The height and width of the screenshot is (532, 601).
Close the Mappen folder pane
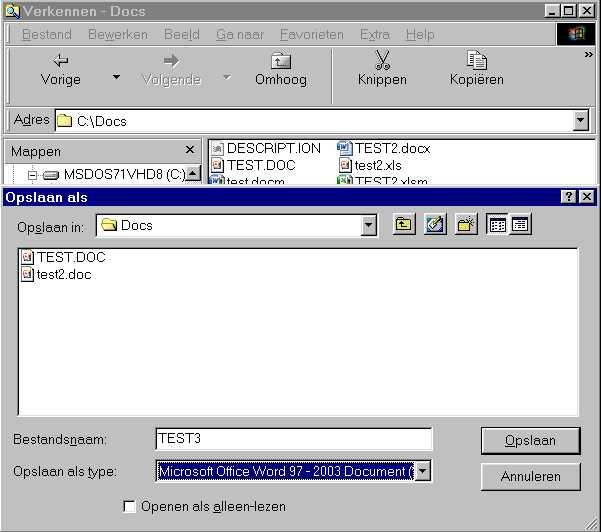tap(190, 149)
